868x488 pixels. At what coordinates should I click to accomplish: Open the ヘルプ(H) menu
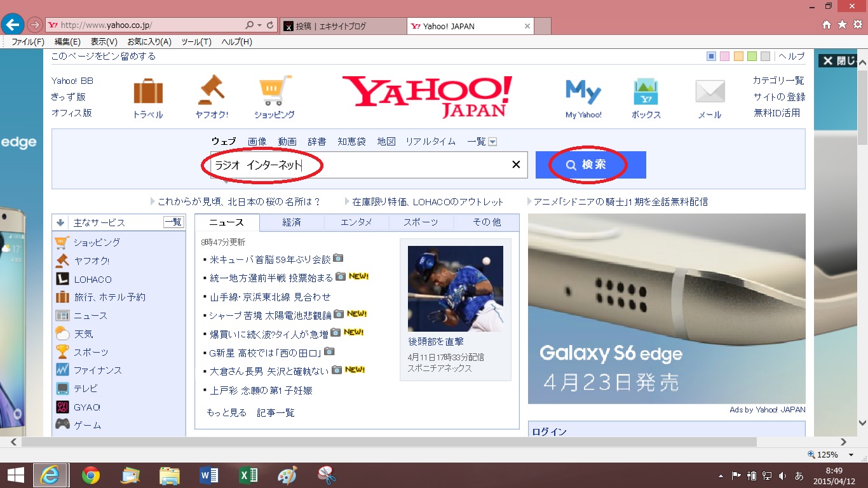tap(236, 42)
